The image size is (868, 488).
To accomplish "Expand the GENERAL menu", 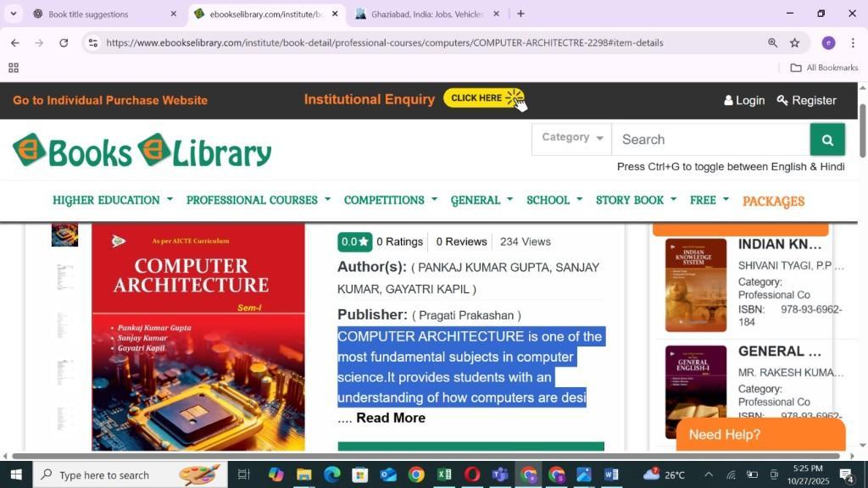I will [481, 200].
